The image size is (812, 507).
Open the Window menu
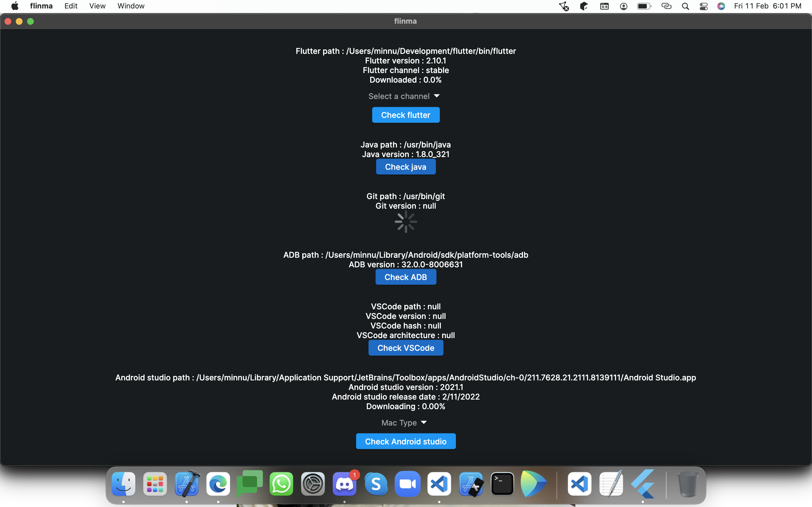pyautogui.click(x=131, y=6)
